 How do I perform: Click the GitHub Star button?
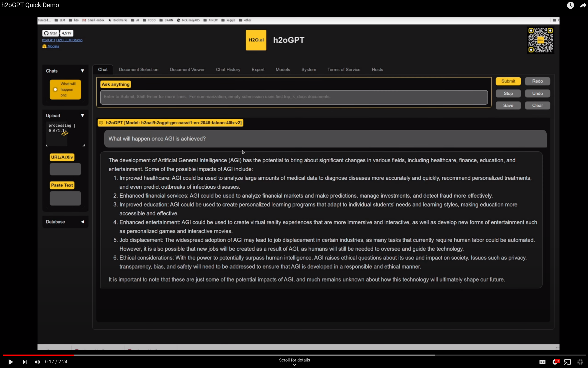[51, 33]
